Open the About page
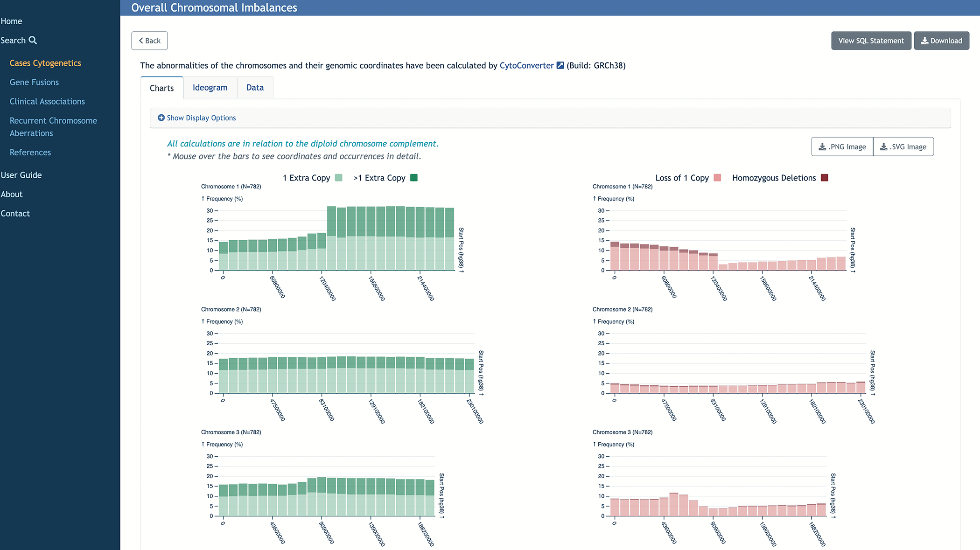This screenshot has width=980, height=550. (x=11, y=194)
